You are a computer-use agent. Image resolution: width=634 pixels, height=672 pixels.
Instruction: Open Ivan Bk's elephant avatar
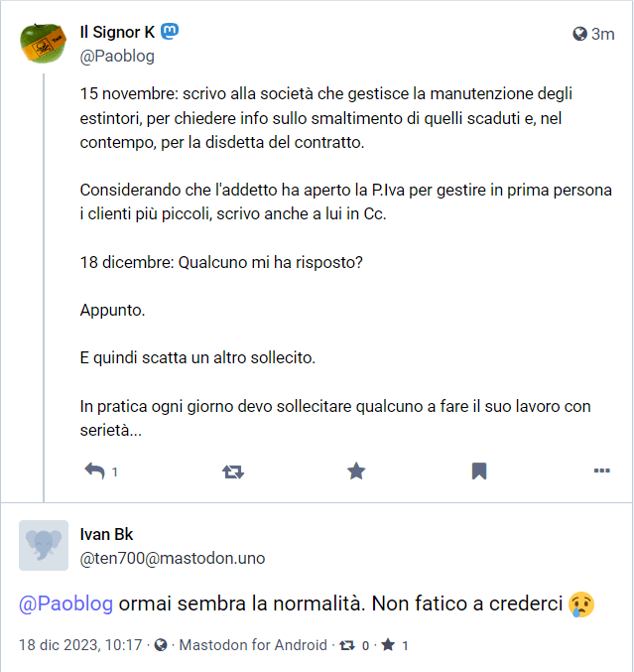pos(45,545)
